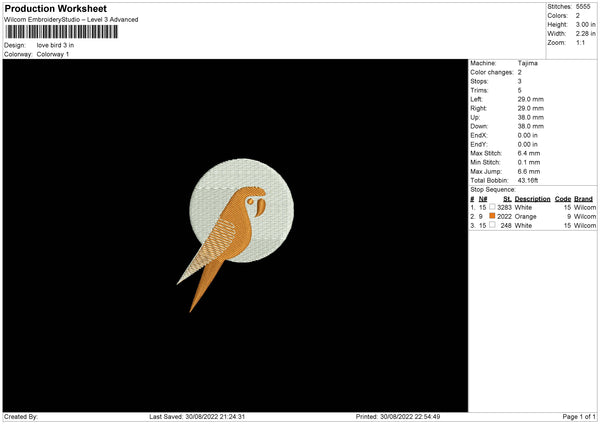
Task: Click the Colorway 1 value
Action: click(53, 54)
